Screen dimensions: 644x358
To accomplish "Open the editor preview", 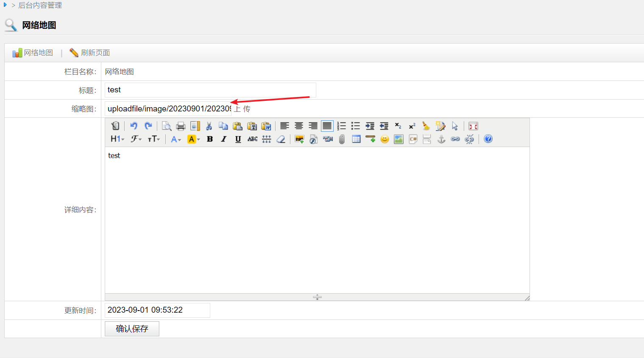I will (x=167, y=126).
